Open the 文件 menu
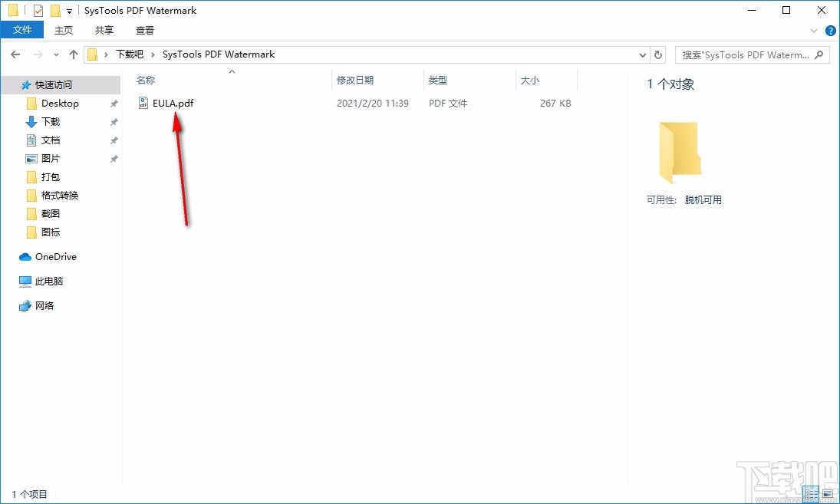Viewport: 840px width, 504px height. point(22,29)
